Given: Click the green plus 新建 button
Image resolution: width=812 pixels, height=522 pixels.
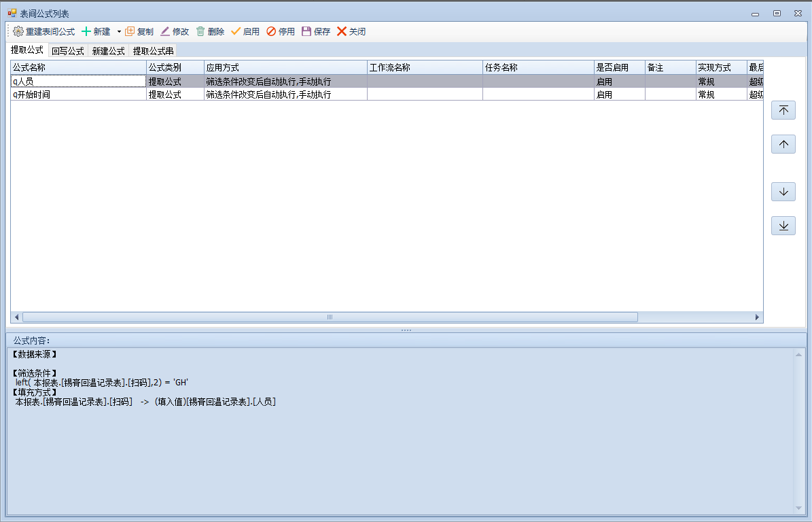Looking at the screenshot, I should pos(86,31).
